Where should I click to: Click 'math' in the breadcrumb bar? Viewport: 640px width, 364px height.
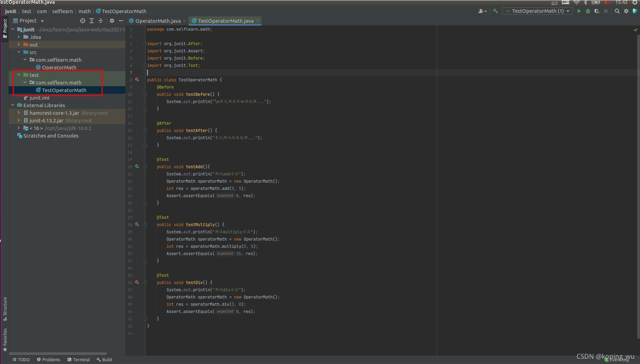point(84,11)
